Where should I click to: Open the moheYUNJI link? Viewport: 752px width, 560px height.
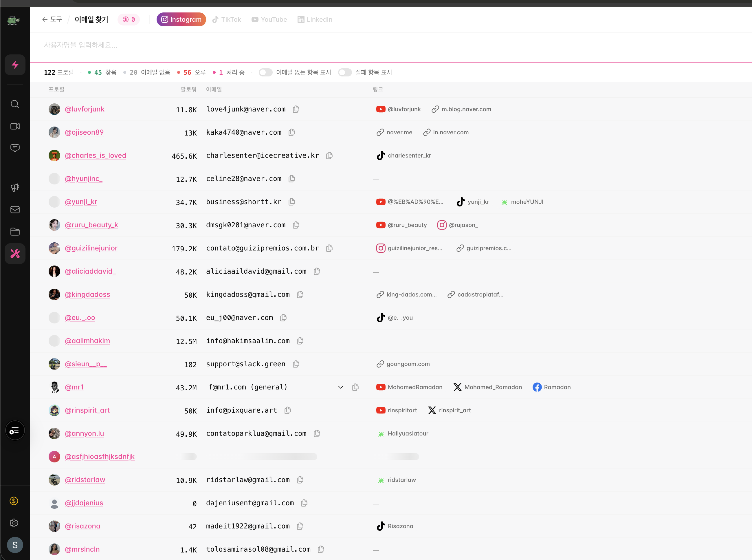pyautogui.click(x=522, y=202)
